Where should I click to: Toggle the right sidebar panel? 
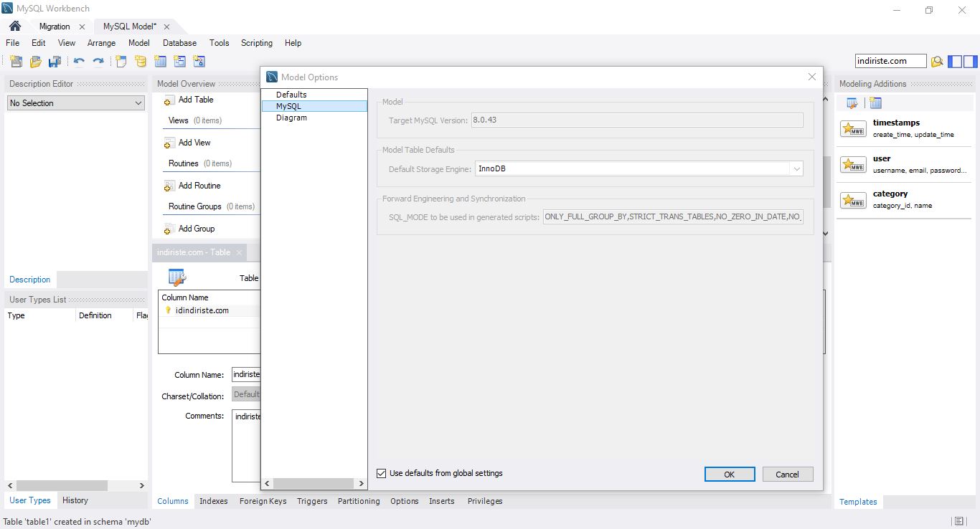[969, 62]
